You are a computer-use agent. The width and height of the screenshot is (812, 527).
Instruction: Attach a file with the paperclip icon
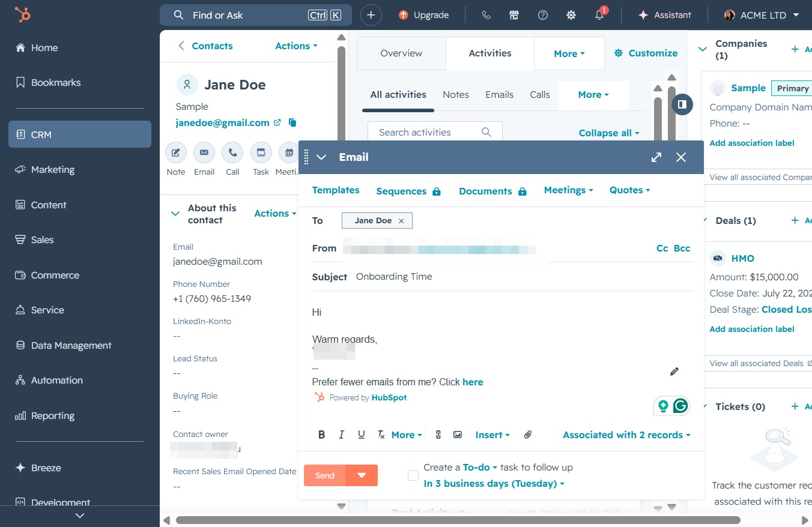(x=528, y=435)
